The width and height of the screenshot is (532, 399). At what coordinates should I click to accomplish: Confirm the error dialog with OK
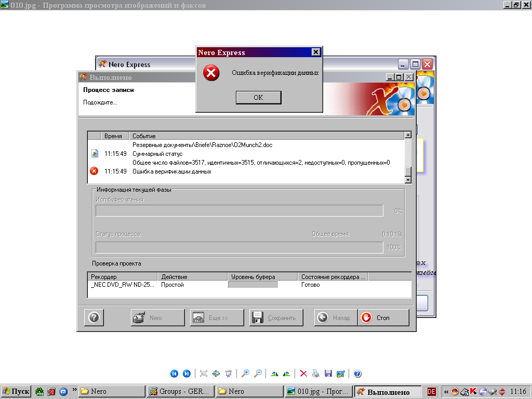[x=259, y=97]
